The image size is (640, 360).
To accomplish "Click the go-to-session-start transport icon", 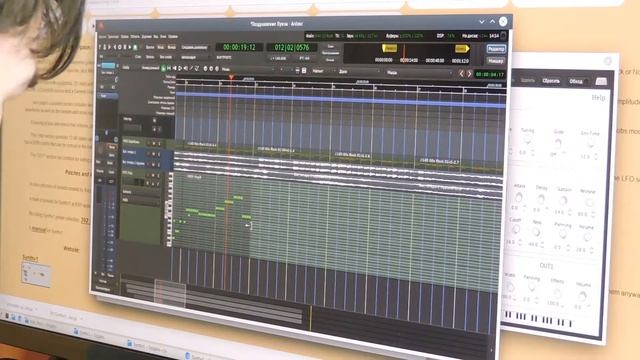I will coord(109,47).
